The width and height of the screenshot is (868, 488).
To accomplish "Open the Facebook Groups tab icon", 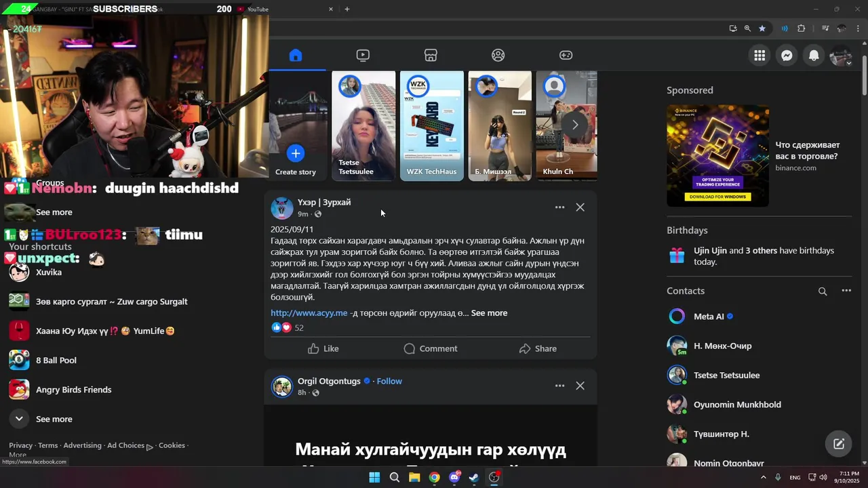I will (498, 55).
